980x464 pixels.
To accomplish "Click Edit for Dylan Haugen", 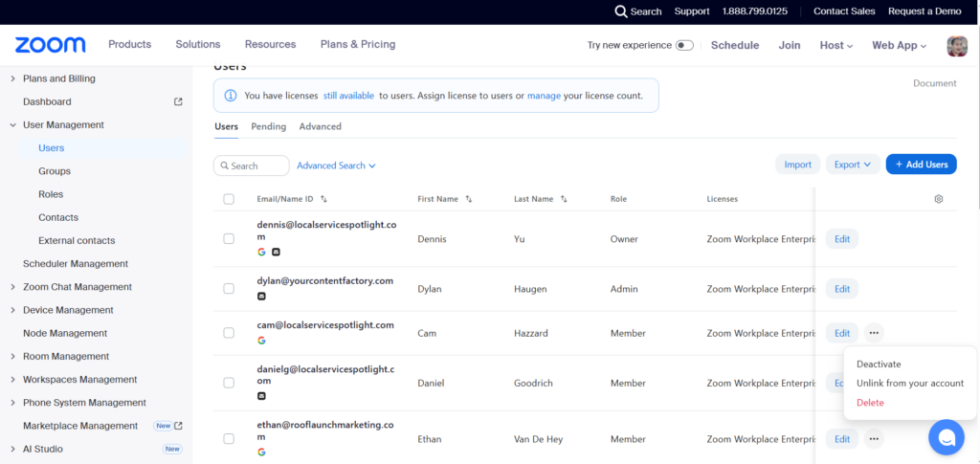I will 842,289.
